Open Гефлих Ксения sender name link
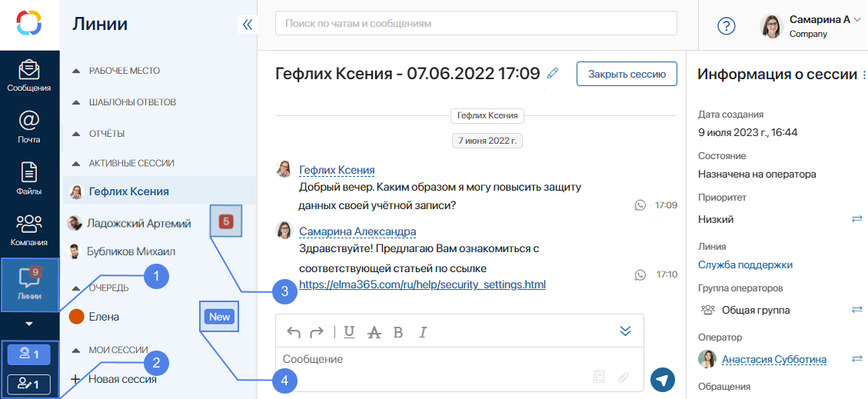The height and width of the screenshot is (399, 868). tap(337, 170)
